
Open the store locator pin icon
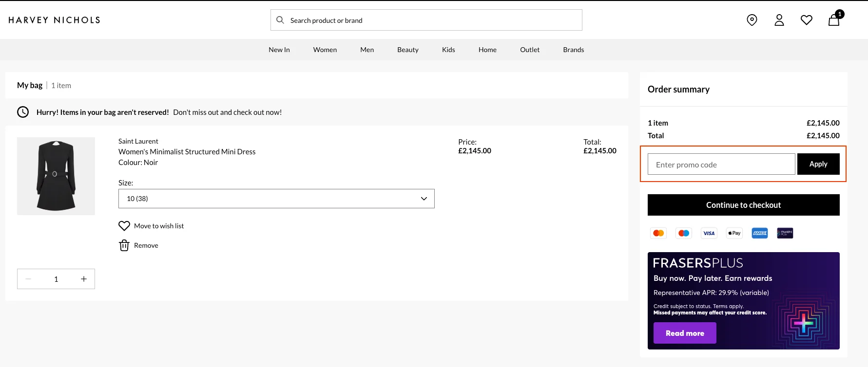752,20
